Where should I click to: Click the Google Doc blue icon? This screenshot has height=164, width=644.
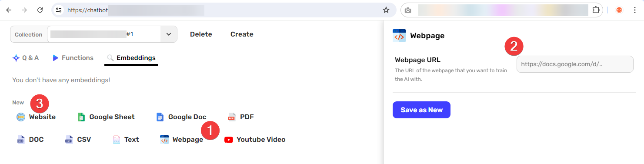click(x=160, y=117)
